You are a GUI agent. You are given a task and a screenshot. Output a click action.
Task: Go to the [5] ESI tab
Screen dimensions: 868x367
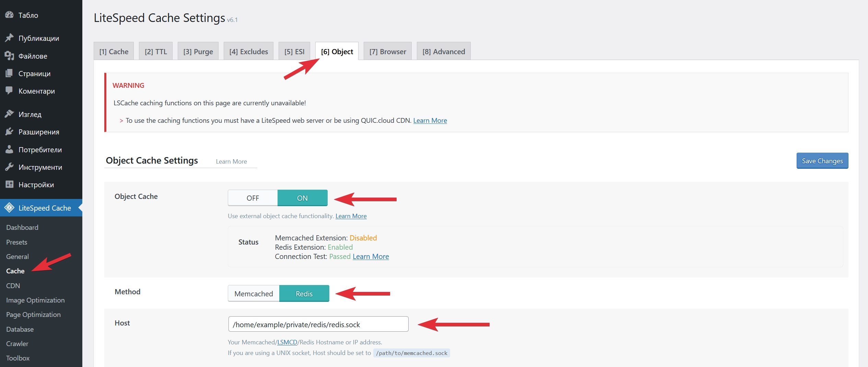(294, 51)
